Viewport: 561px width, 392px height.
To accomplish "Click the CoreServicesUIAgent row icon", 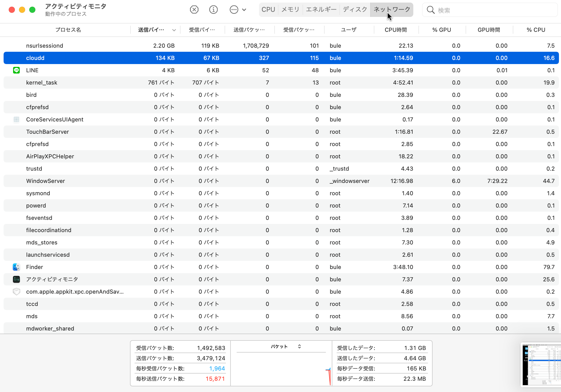I will 16,119.
